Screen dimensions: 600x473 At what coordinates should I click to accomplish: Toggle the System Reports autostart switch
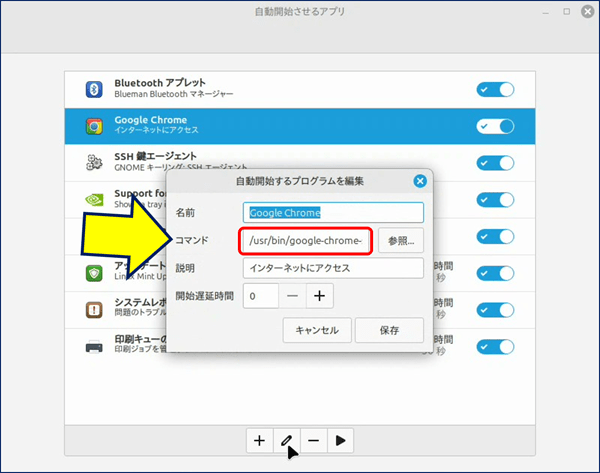pos(495,310)
